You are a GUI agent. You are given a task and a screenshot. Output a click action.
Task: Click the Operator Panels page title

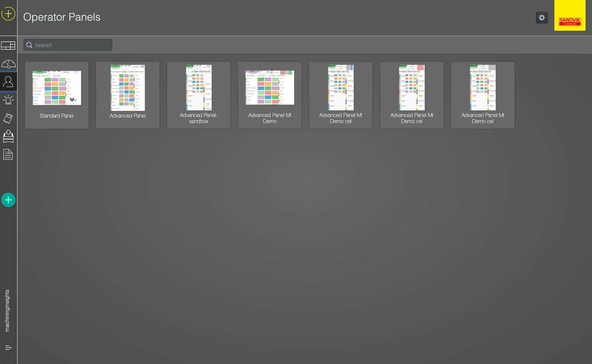[62, 17]
